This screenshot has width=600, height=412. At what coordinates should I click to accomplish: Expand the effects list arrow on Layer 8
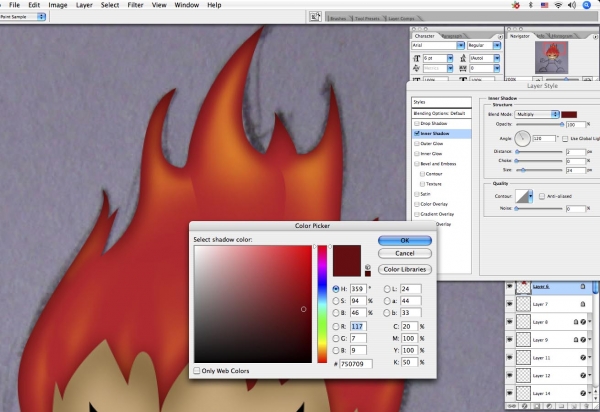(x=590, y=322)
